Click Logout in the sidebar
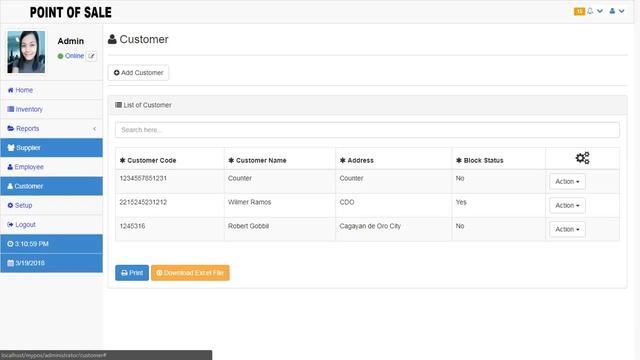The height and width of the screenshot is (360, 640). [x=51, y=224]
